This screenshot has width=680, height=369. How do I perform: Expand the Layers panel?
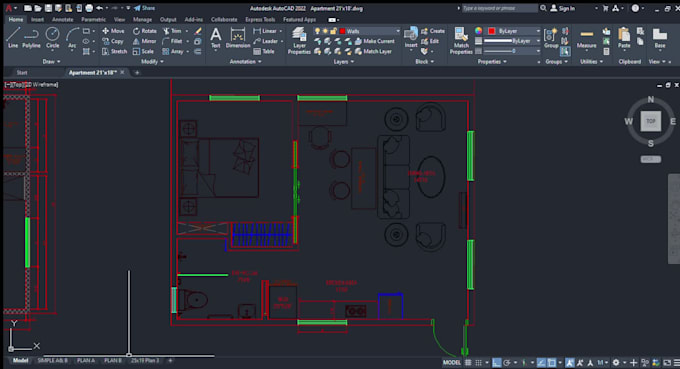tap(343, 62)
